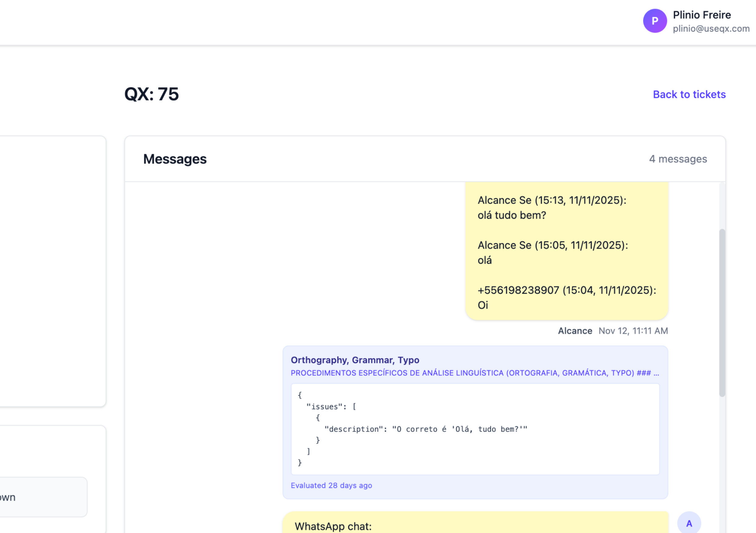Screen dimensions: 756x533
Task: Select the Messages panel header
Action: [x=175, y=159]
